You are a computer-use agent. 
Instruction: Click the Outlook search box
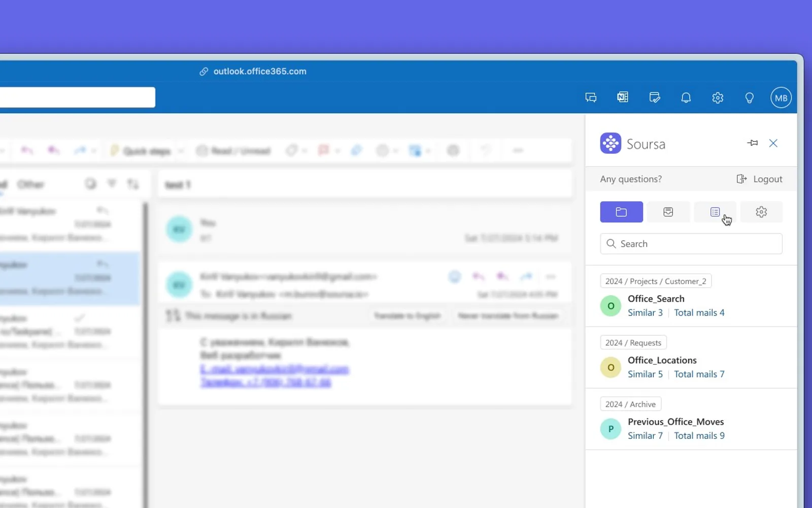pyautogui.click(x=77, y=97)
